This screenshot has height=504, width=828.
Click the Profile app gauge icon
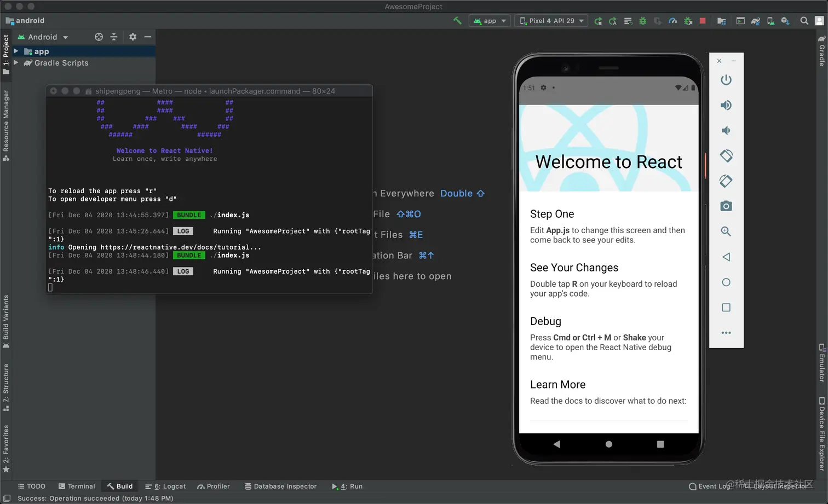coord(673,21)
